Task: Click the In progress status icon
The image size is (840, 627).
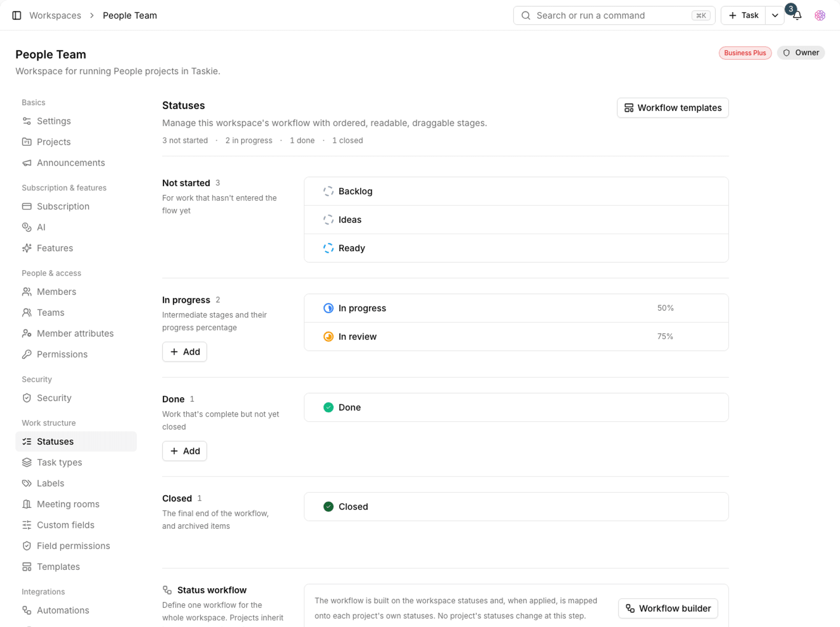Action: coord(328,308)
